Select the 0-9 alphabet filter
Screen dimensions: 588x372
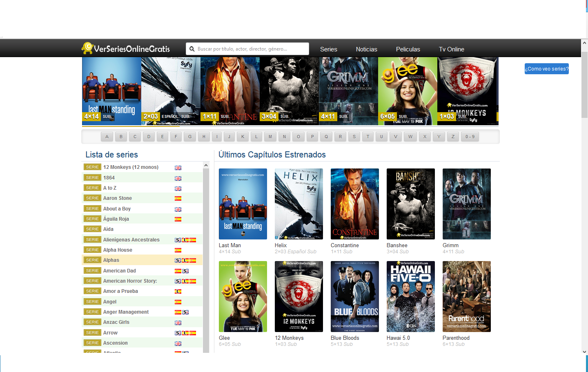(470, 137)
